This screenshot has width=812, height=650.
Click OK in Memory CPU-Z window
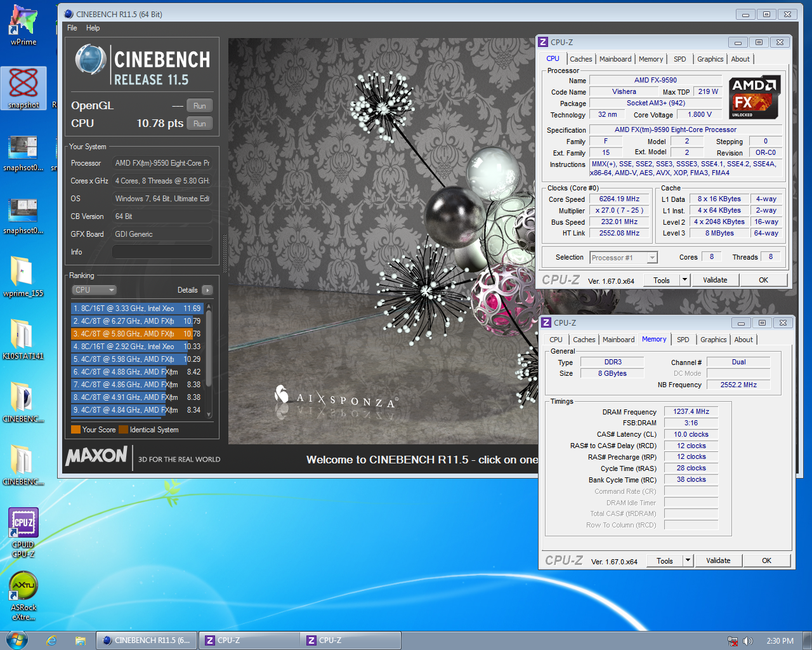coord(766,560)
